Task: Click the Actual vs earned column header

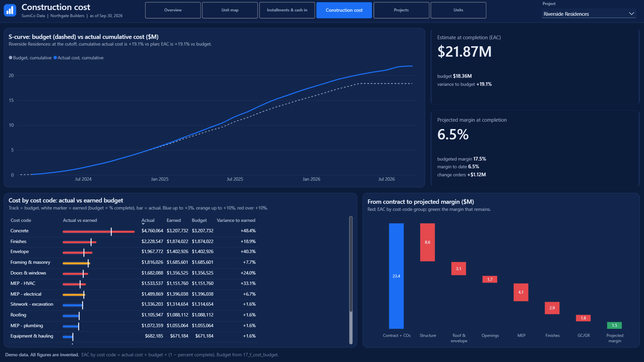Action: point(80,220)
